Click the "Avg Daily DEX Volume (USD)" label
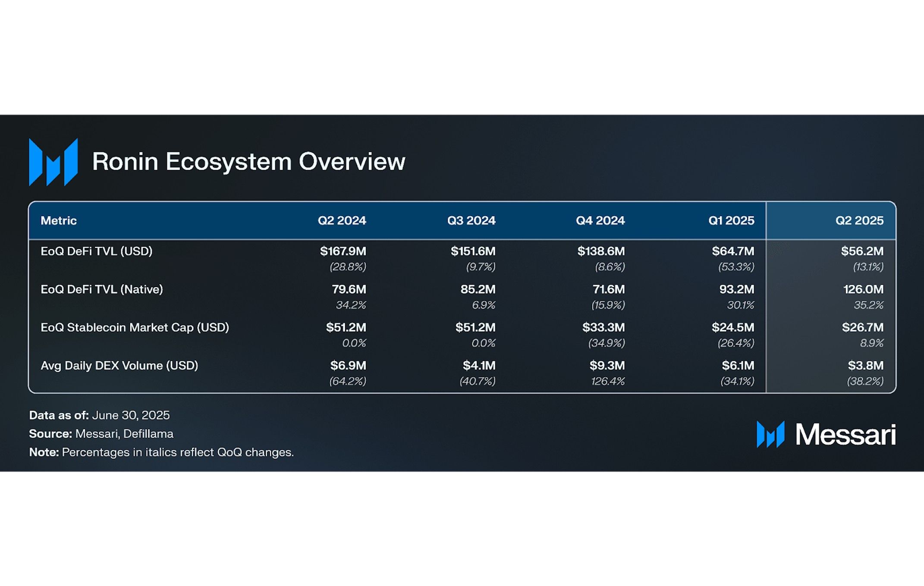 (119, 366)
